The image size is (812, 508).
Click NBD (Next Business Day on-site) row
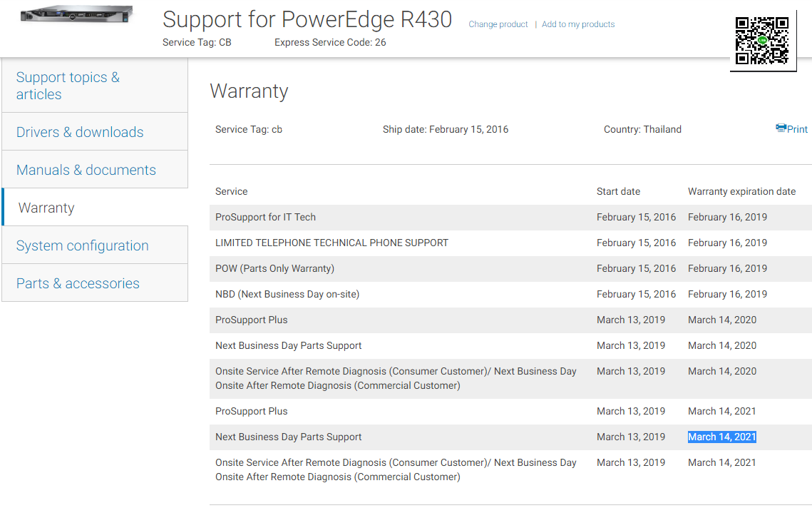[510, 294]
